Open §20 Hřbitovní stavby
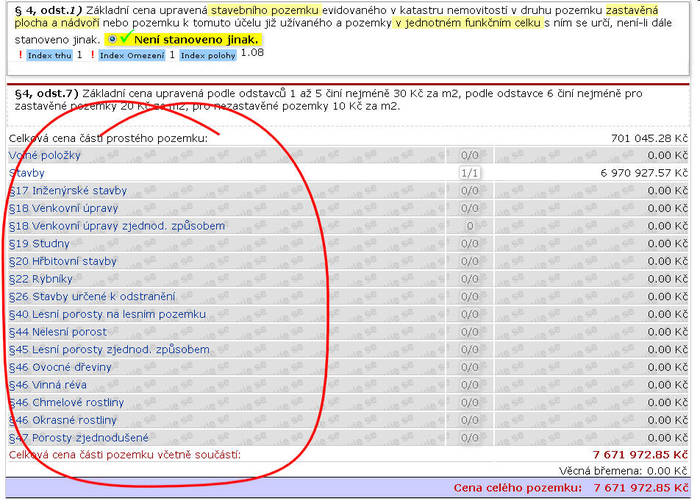This screenshot has height=504, width=700. pos(63,261)
